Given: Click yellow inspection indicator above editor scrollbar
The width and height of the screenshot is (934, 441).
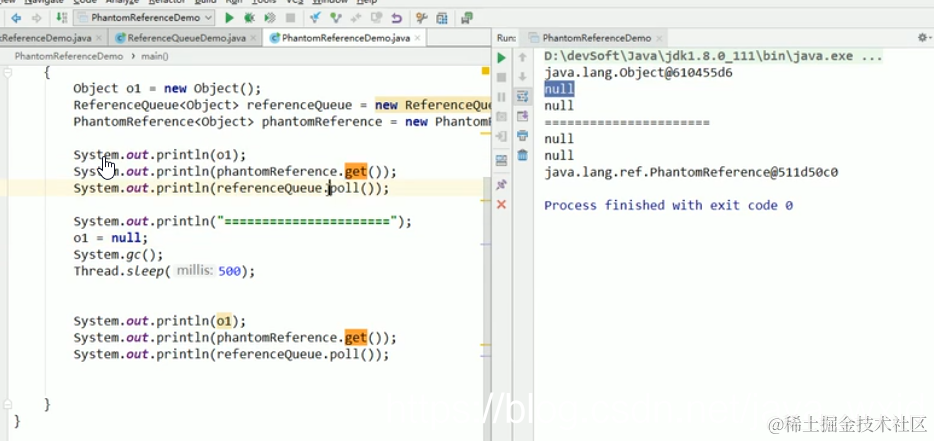Looking at the screenshot, I should (485, 71).
